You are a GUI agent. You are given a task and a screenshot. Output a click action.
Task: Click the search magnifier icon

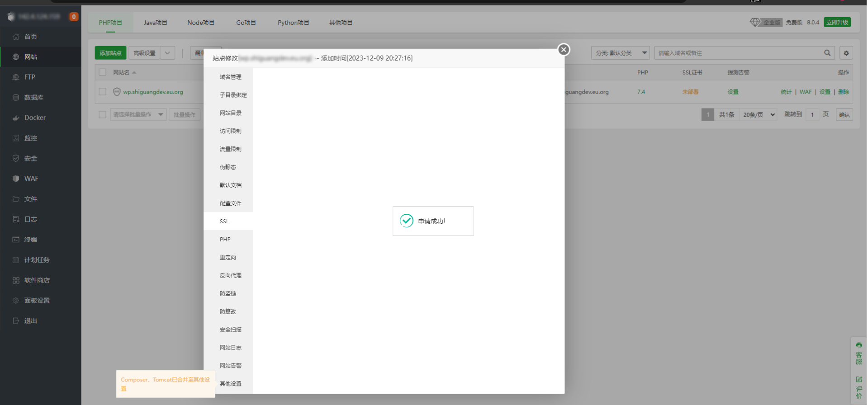[x=827, y=53]
